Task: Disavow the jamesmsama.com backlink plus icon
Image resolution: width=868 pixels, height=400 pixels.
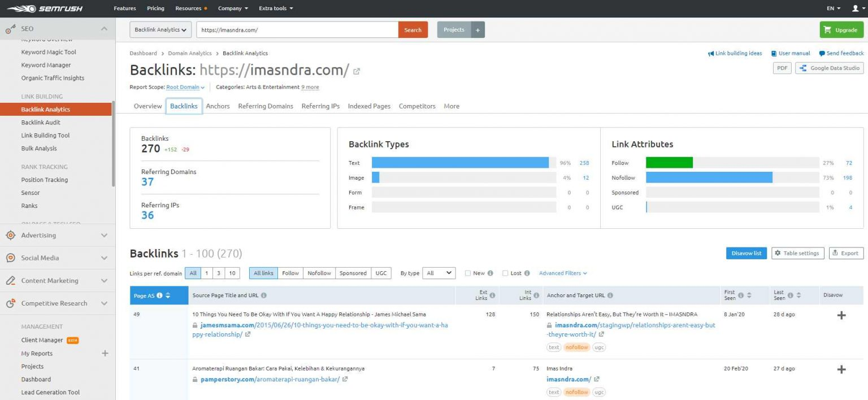Action: coord(841,315)
